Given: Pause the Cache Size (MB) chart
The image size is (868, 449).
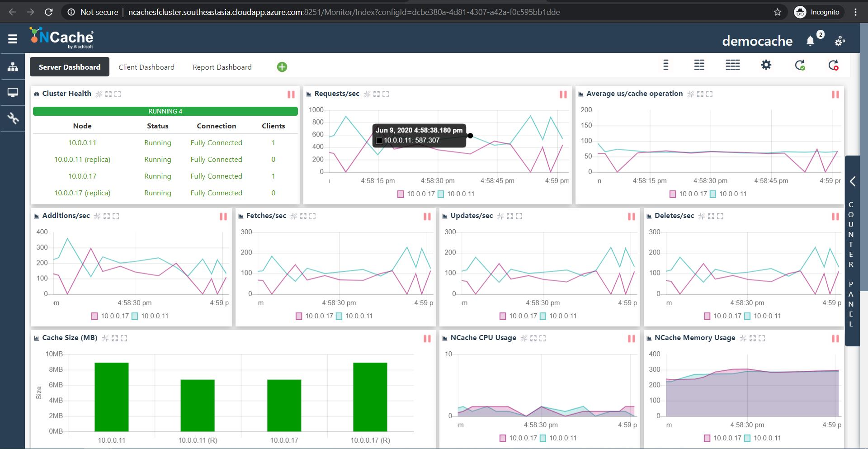Looking at the screenshot, I should [x=427, y=339].
